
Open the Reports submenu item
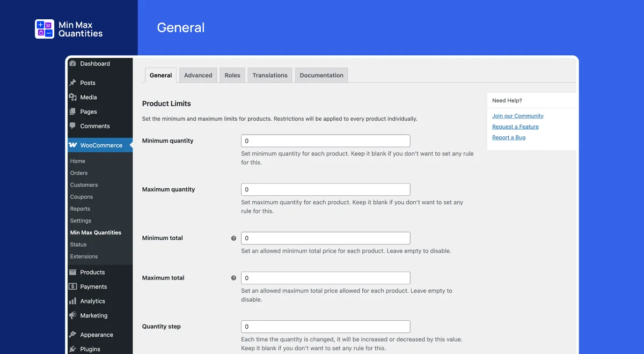point(80,209)
